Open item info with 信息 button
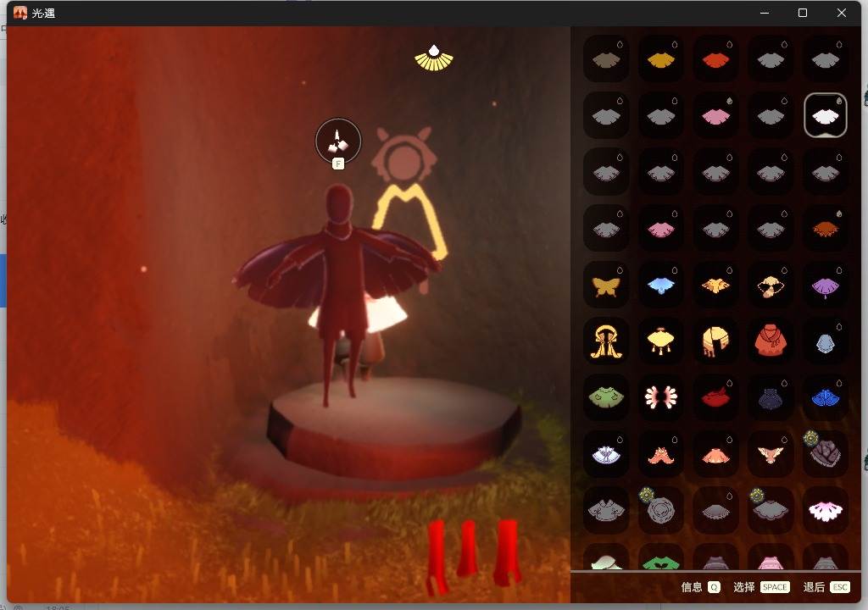868x610 pixels. coord(700,587)
